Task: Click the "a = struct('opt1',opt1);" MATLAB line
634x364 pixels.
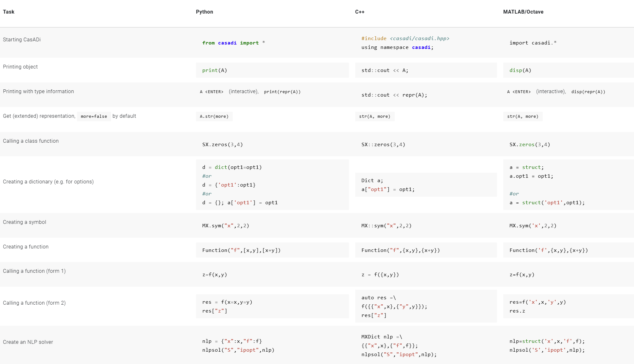Action: click(x=547, y=203)
